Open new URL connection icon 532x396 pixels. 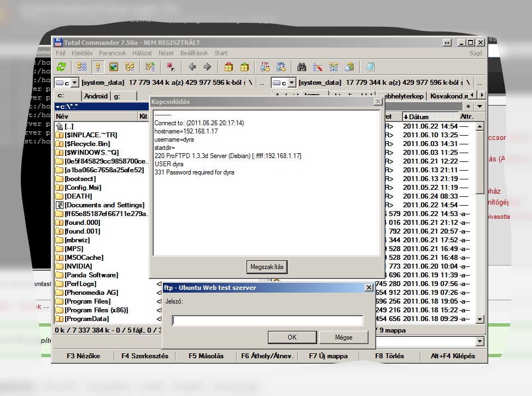(x=281, y=67)
